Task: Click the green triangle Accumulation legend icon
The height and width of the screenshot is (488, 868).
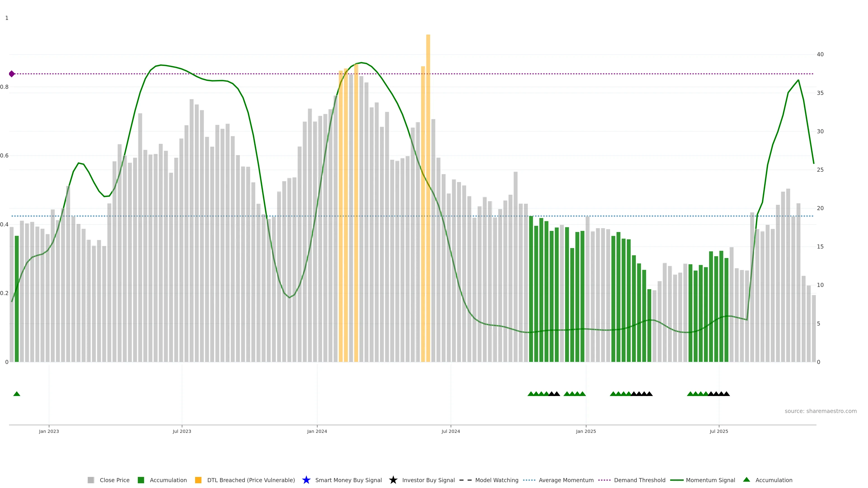Action: point(746,480)
